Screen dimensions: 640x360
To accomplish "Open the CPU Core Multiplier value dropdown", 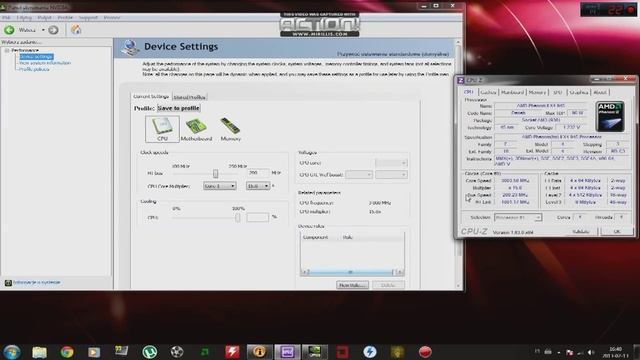I will (x=258, y=186).
